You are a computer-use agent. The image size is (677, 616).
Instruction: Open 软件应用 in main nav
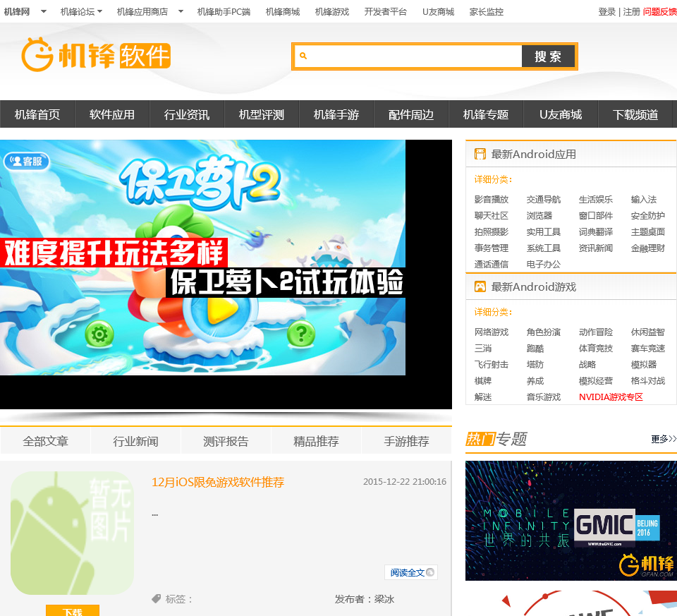(x=112, y=114)
